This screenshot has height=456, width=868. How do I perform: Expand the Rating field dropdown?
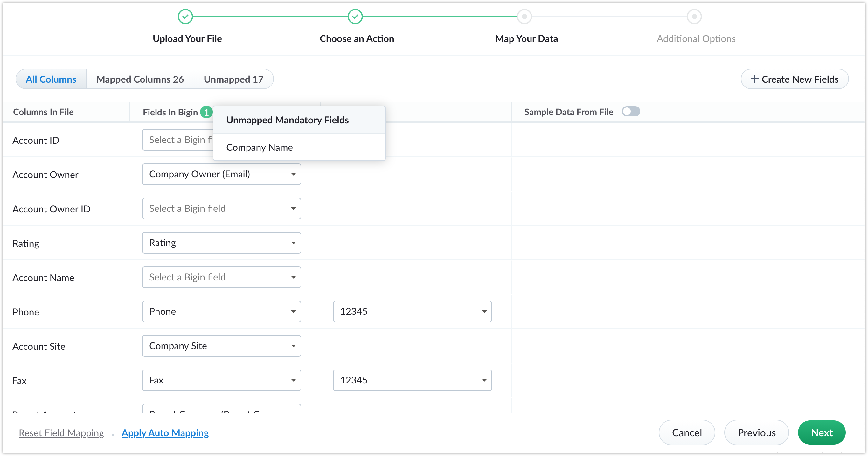pos(221,243)
